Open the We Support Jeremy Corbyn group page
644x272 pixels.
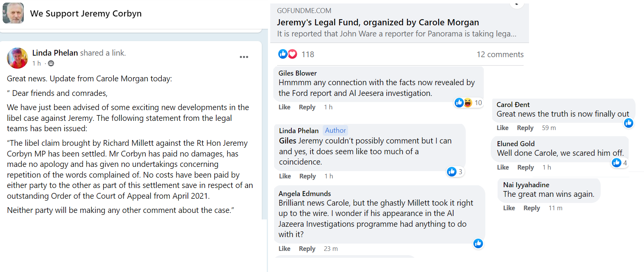point(86,13)
